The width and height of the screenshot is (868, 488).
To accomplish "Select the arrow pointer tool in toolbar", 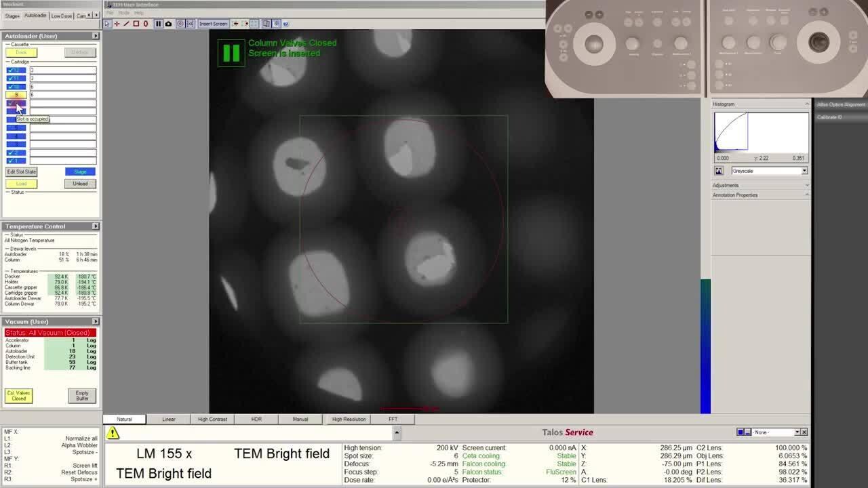I will coord(107,24).
